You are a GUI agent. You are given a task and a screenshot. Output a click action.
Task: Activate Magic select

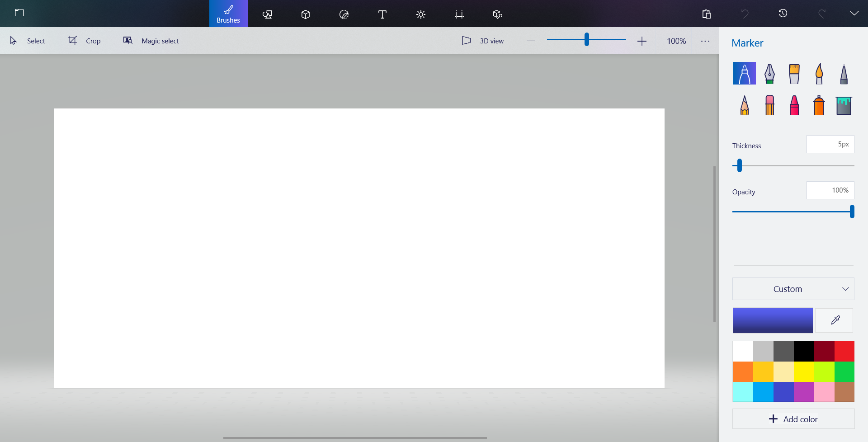(151, 41)
